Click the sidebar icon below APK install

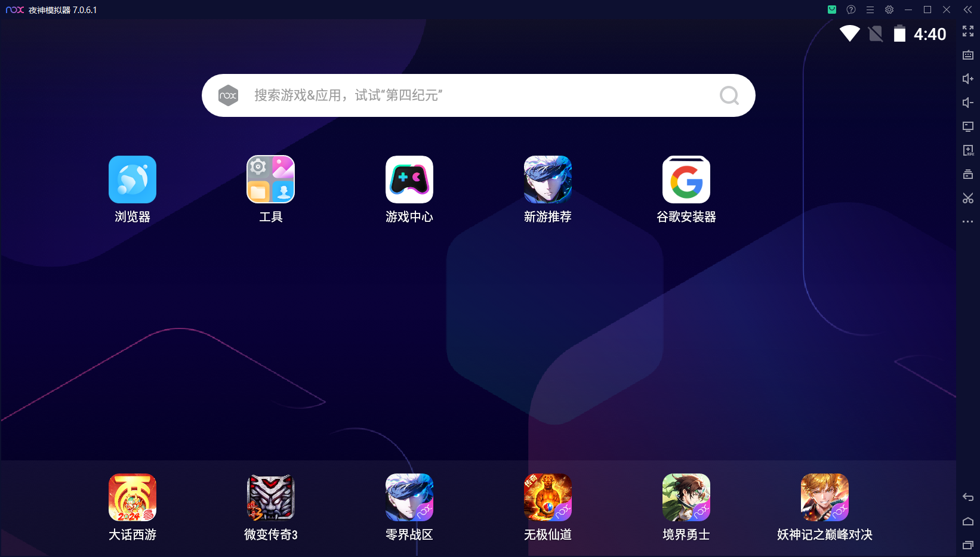coord(968,174)
